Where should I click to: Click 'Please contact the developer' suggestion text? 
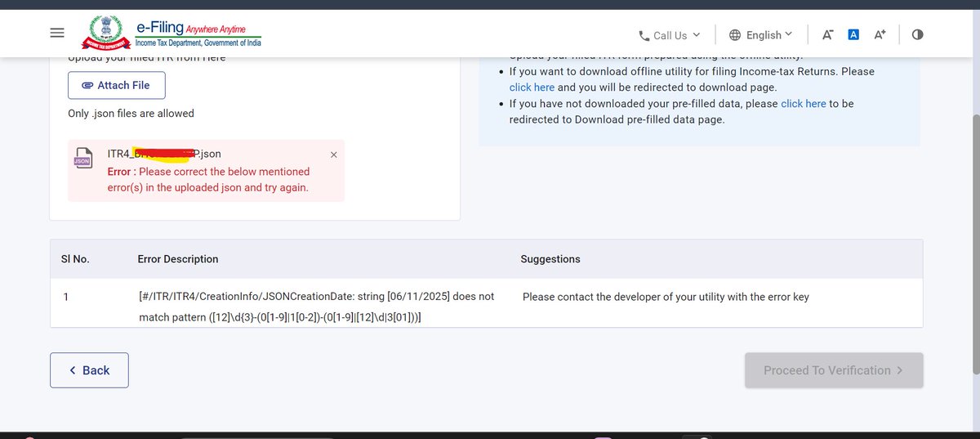click(666, 297)
